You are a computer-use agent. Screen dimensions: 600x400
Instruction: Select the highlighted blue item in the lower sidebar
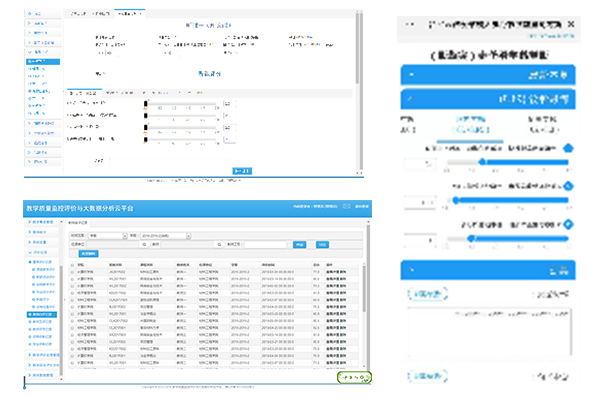point(42,314)
